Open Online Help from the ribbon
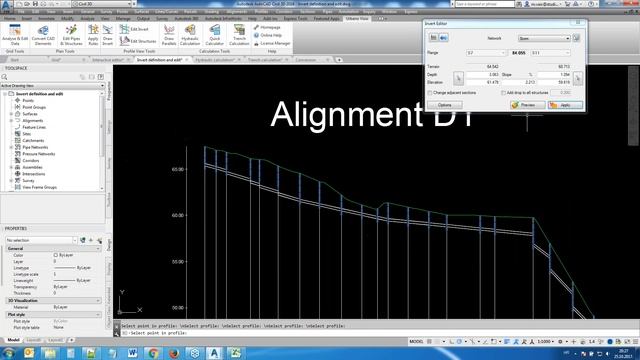This screenshot has width=640, height=360. point(268,35)
